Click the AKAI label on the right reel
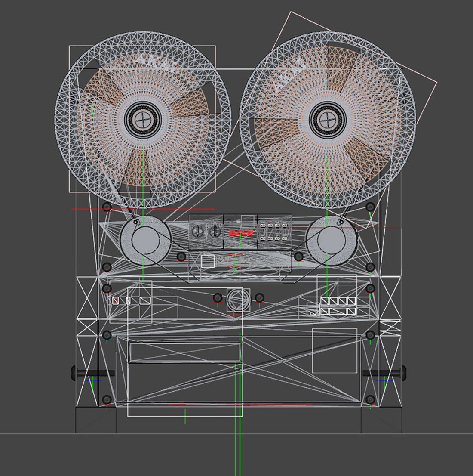473x476 pixels. [291, 74]
